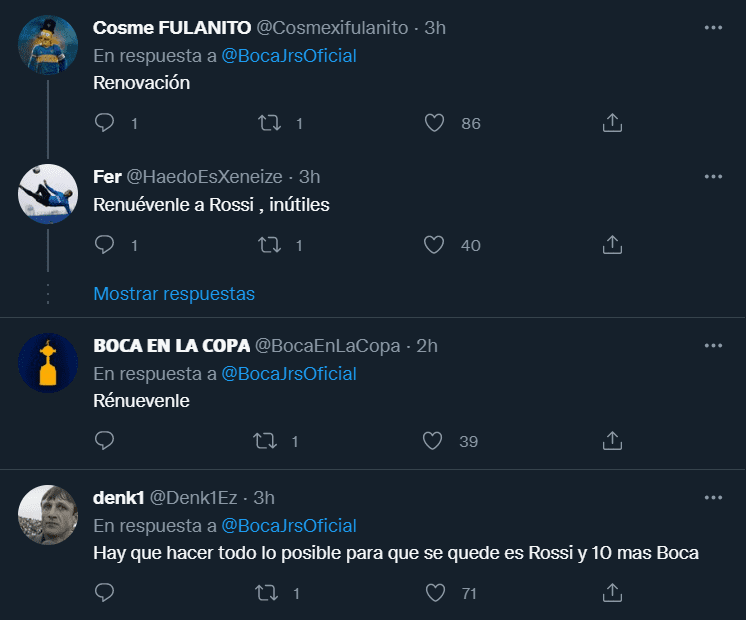
Task: Open @BocaJrsOficial link in denk1's reply
Action: coord(288,526)
